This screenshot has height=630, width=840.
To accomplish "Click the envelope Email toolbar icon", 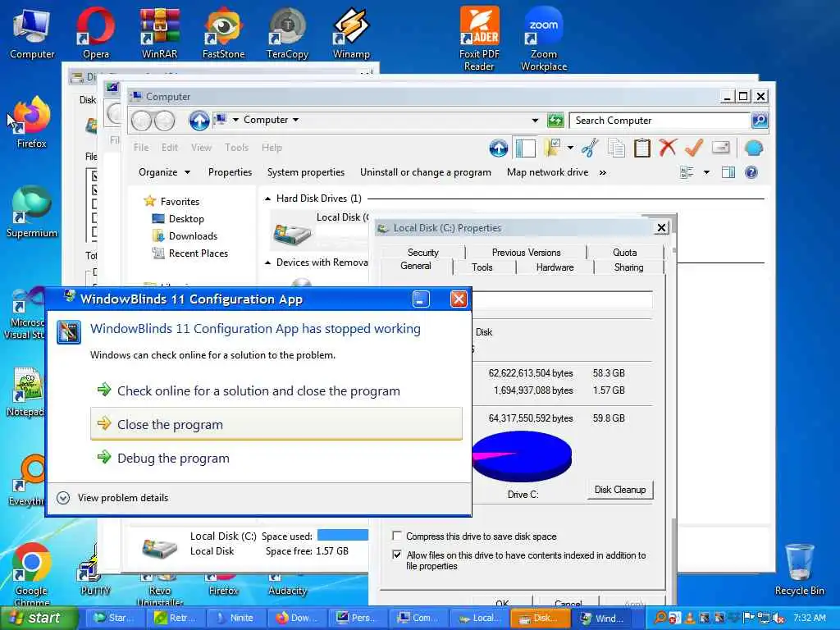I will 720,148.
